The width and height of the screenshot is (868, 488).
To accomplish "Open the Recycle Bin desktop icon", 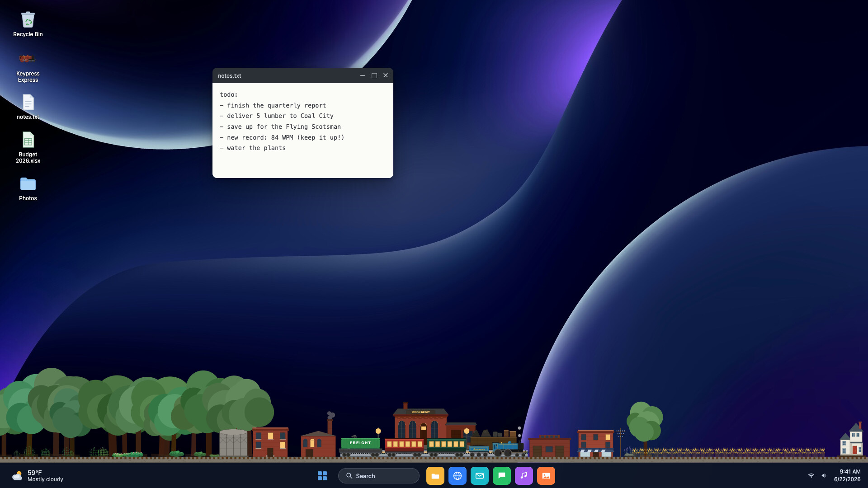I will pyautogui.click(x=28, y=24).
